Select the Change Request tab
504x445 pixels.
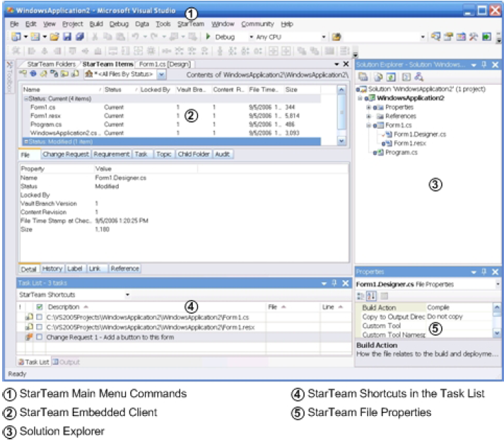coord(66,154)
